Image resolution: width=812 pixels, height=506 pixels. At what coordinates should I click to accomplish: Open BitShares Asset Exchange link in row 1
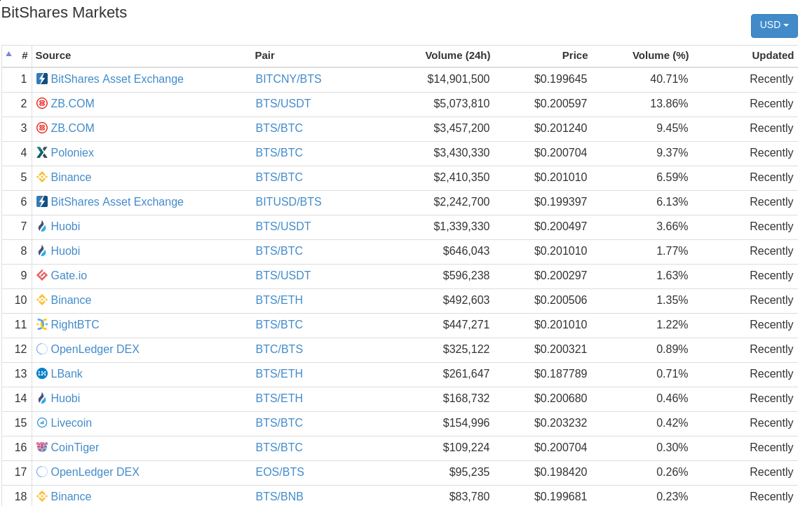click(x=117, y=79)
